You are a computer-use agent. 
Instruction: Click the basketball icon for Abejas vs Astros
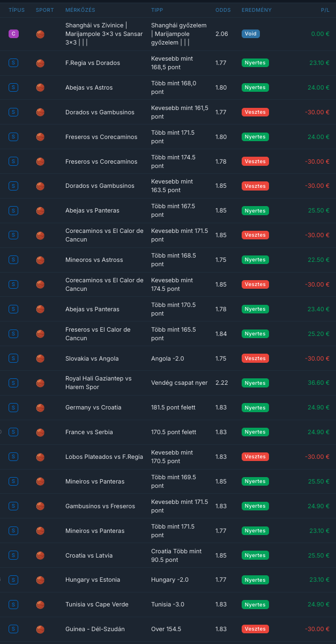point(40,87)
